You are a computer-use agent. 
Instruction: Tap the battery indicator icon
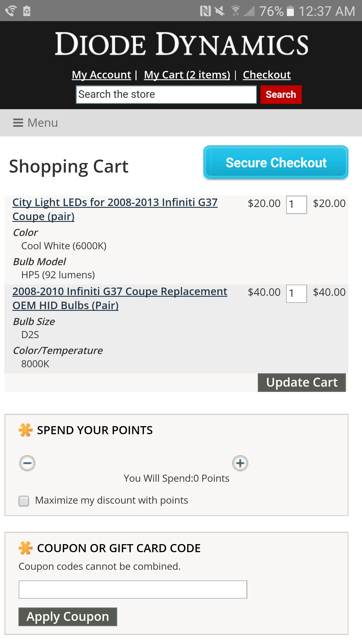tap(290, 11)
